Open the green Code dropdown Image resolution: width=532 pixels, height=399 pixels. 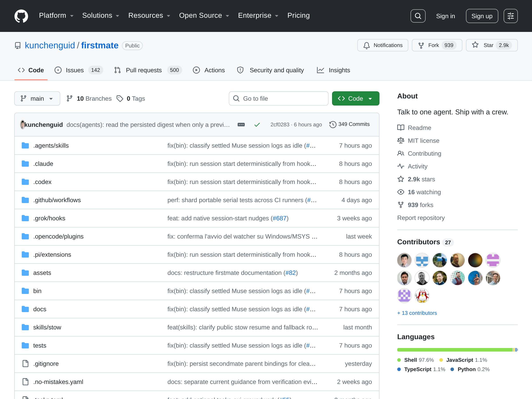click(x=356, y=99)
